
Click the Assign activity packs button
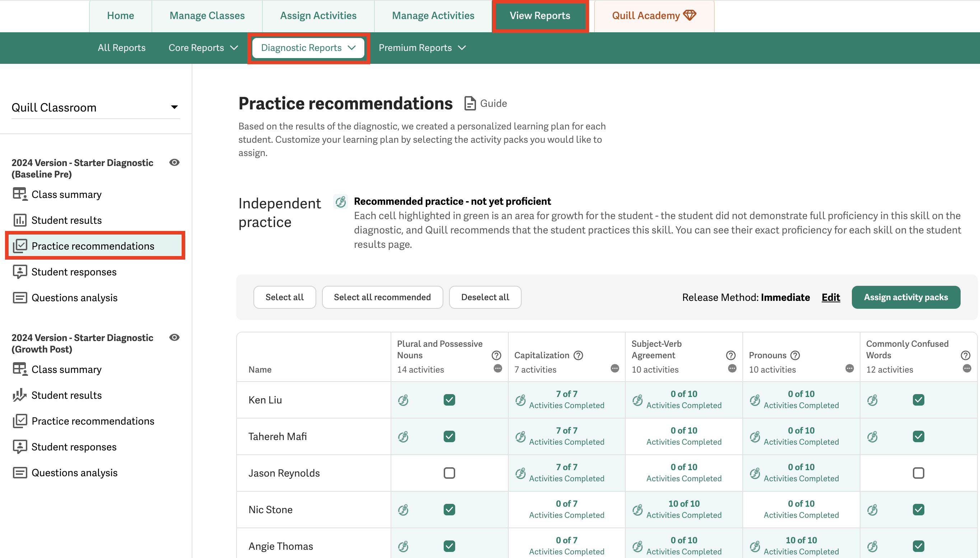point(905,297)
